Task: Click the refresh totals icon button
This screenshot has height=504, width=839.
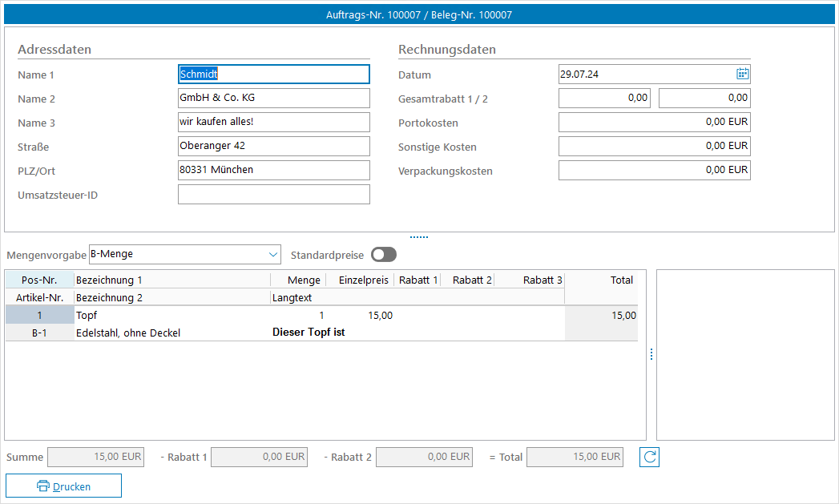Action: 649,457
